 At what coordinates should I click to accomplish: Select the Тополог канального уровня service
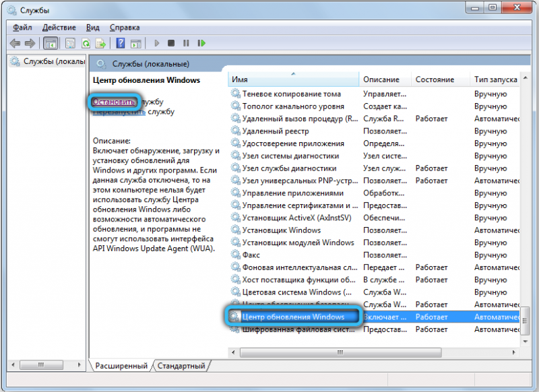pos(374,106)
